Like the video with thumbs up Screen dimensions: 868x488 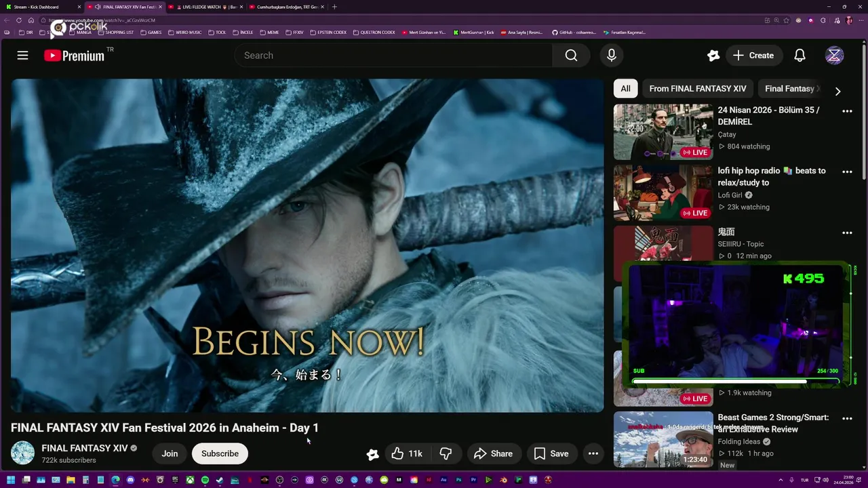[x=407, y=453]
